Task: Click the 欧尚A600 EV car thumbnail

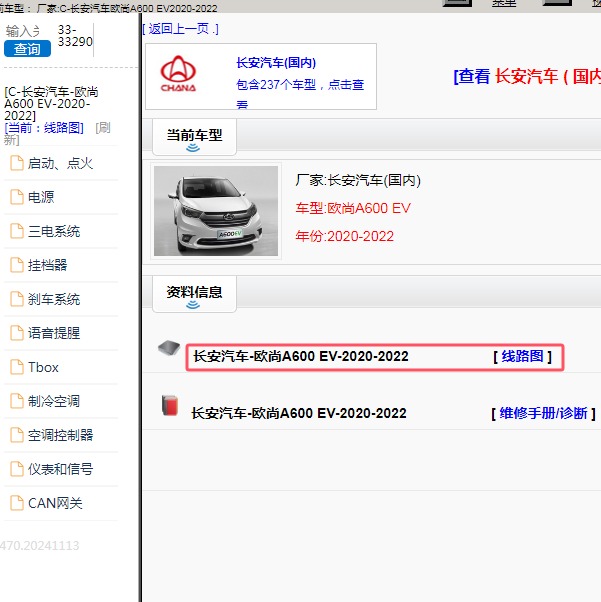Action: tap(216, 211)
